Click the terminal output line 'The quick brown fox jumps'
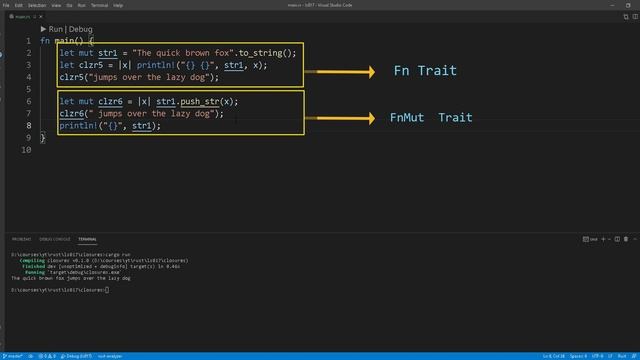 click(x=71, y=278)
